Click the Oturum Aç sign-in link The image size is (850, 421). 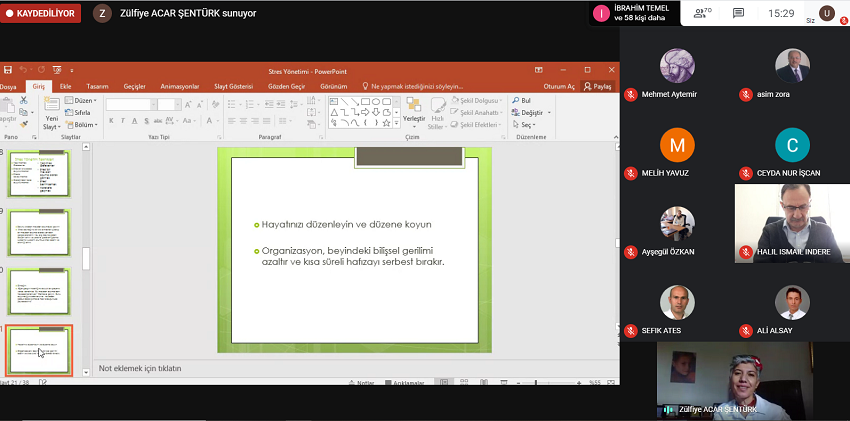coord(557,87)
